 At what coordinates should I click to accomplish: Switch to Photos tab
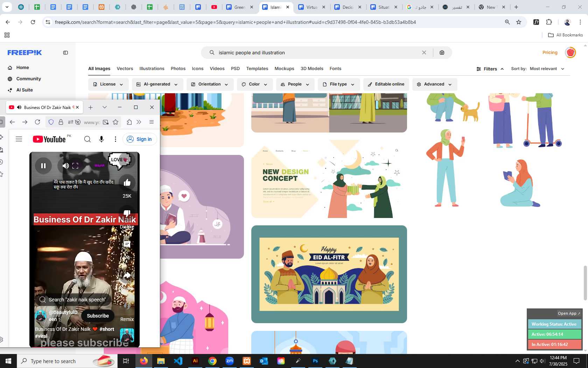[178, 69]
